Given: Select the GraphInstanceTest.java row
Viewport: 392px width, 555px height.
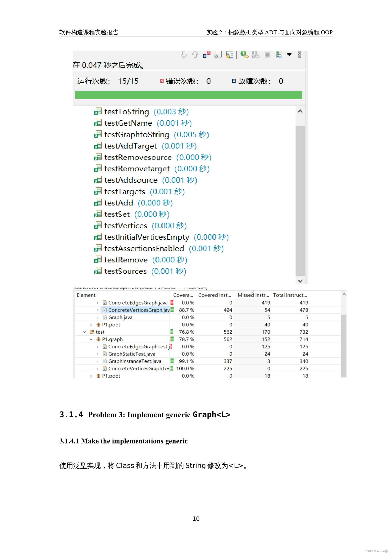Looking at the screenshot, I should 208,361.
